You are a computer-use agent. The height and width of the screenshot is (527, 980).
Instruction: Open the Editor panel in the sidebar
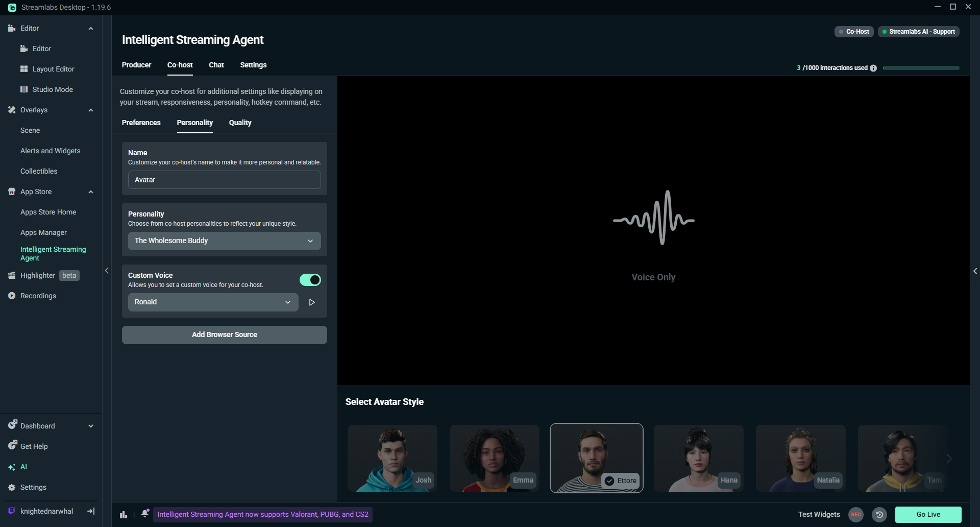42,49
